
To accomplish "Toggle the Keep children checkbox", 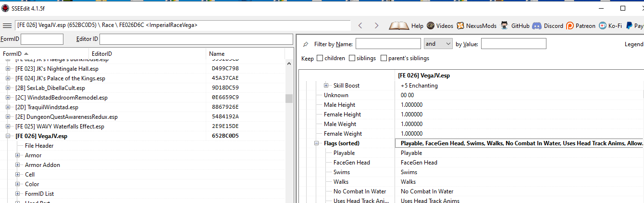I will click(320, 58).
